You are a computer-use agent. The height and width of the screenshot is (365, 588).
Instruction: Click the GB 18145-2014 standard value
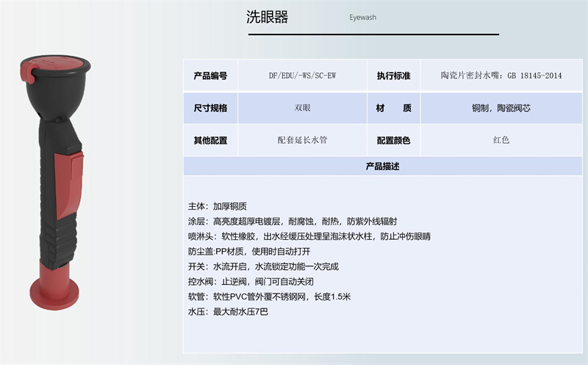tap(501, 76)
